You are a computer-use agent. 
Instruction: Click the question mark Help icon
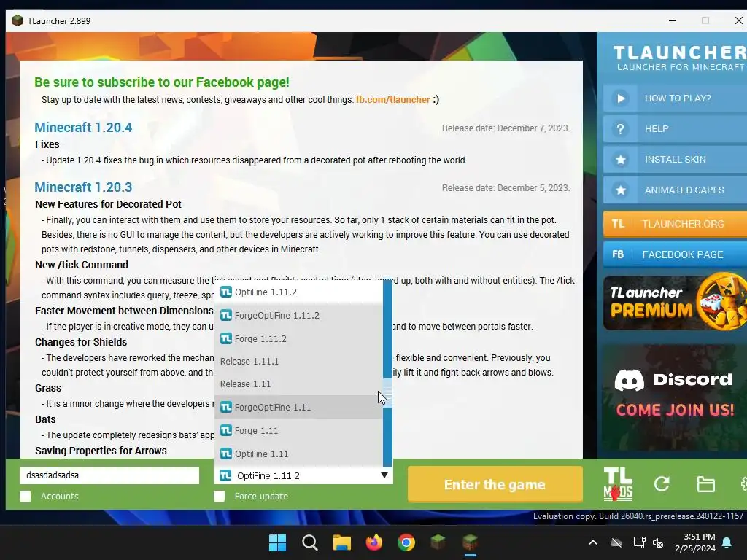pyautogui.click(x=620, y=129)
